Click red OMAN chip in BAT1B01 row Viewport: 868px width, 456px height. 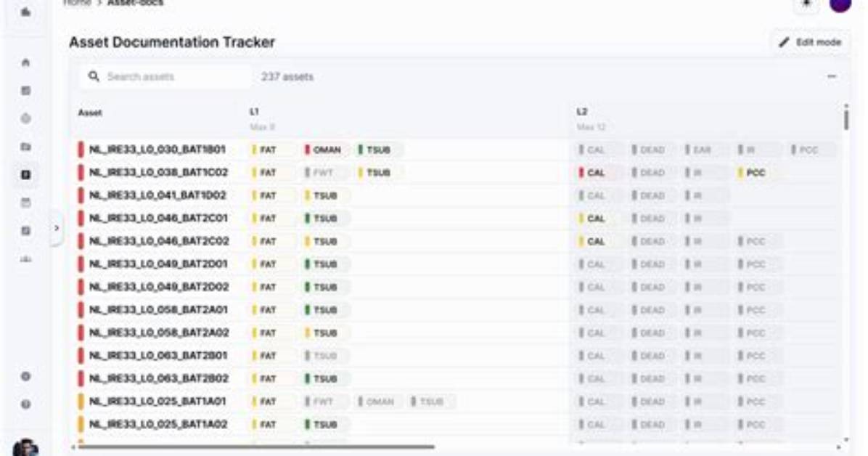(x=325, y=150)
